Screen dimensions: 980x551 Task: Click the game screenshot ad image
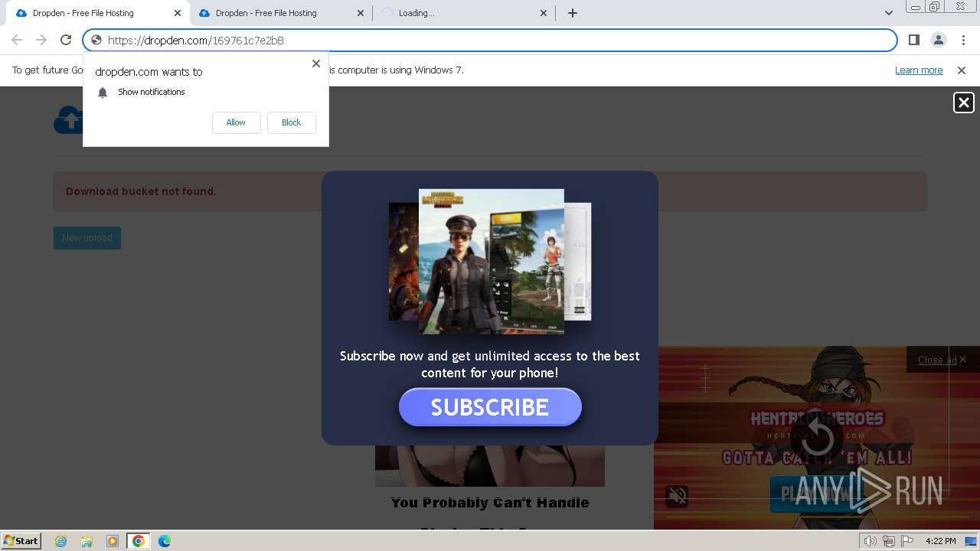[x=491, y=261]
